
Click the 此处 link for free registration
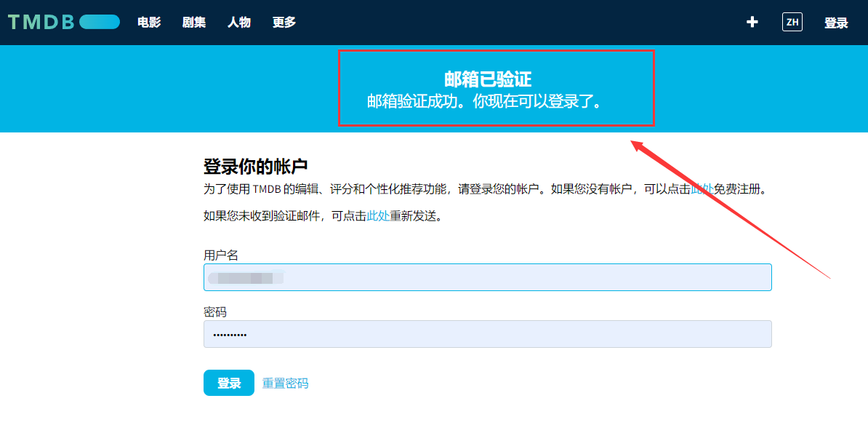coord(702,190)
